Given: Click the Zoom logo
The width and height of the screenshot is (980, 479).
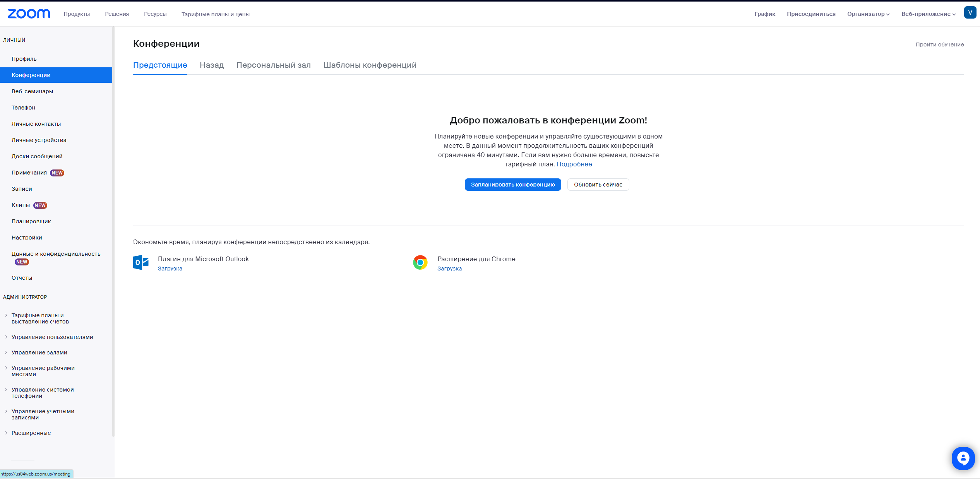Looking at the screenshot, I should [29, 14].
